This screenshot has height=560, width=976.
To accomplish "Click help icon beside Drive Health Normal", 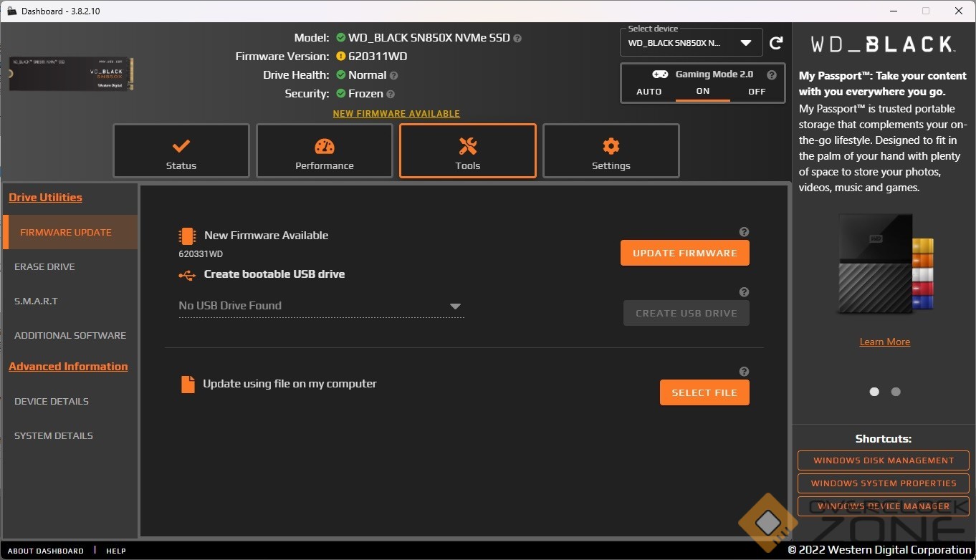I will click(x=393, y=75).
